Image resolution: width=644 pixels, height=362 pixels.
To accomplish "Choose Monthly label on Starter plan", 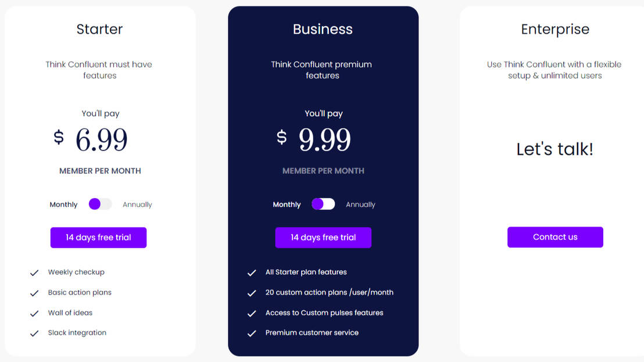I will click(63, 205).
